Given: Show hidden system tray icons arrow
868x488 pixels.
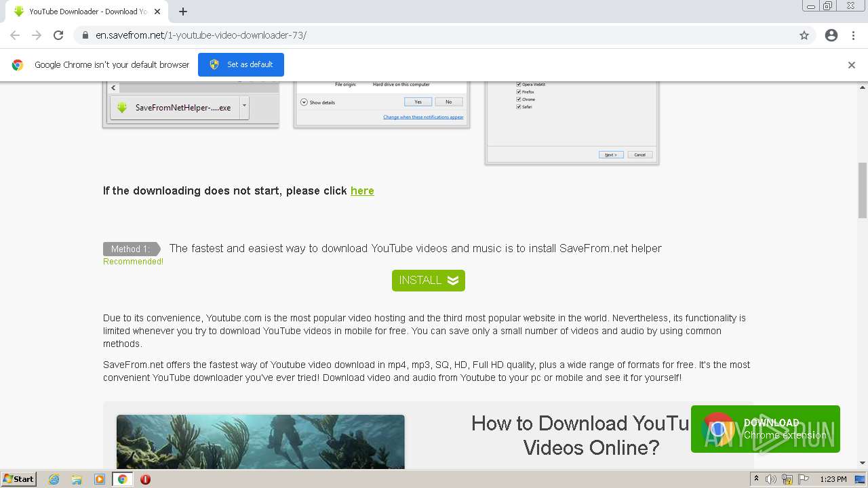Looking at the screenshot, I should pyautogui.click(x=756, y=479).
